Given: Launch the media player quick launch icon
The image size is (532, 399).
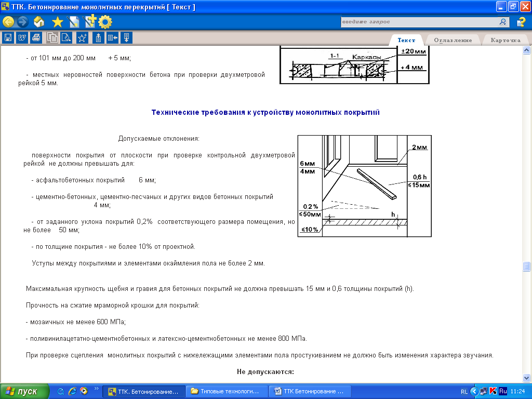Looking at the screenshot, I should (84, 391).
